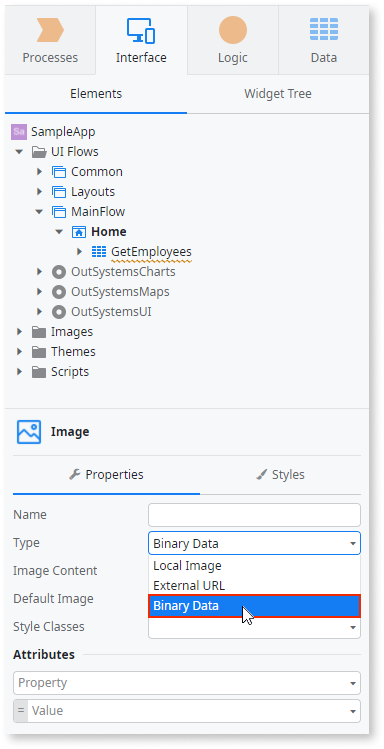384x749 pixels.
Task: Click the OutSystemsCharts reference icon
Action: pos(58,272)
